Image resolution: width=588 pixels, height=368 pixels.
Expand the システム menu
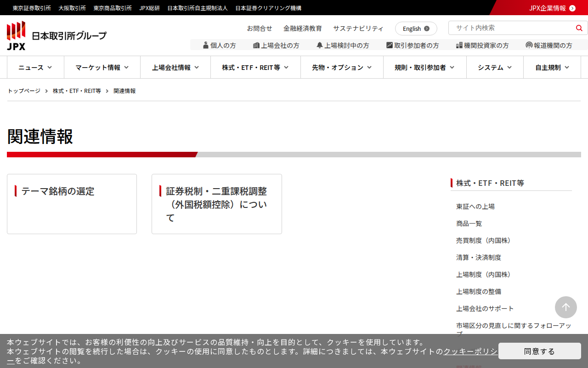pos(495,67)
